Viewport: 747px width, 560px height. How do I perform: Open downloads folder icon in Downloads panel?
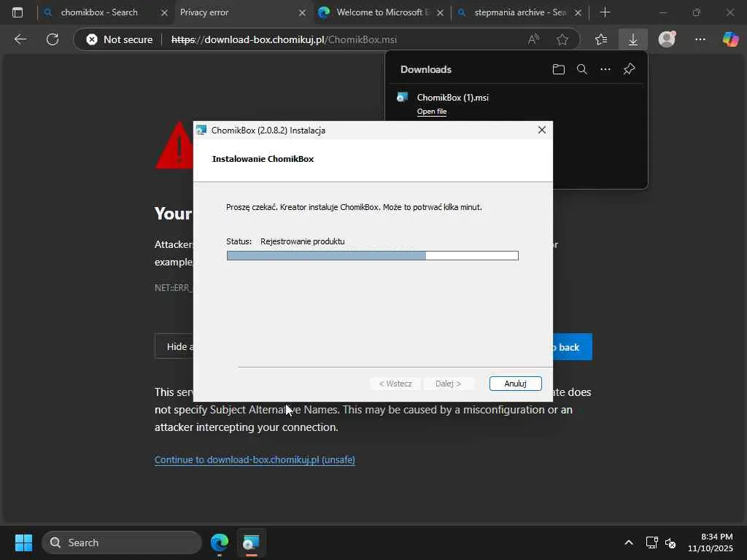coord(558,69)
